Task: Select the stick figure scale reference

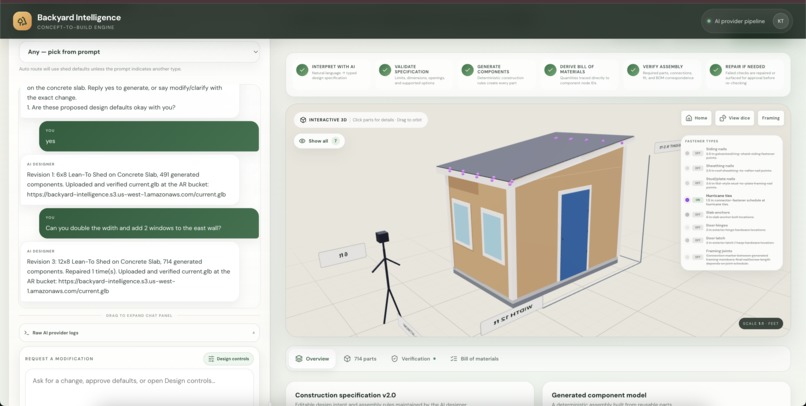Action: click(x=387, y=278)
